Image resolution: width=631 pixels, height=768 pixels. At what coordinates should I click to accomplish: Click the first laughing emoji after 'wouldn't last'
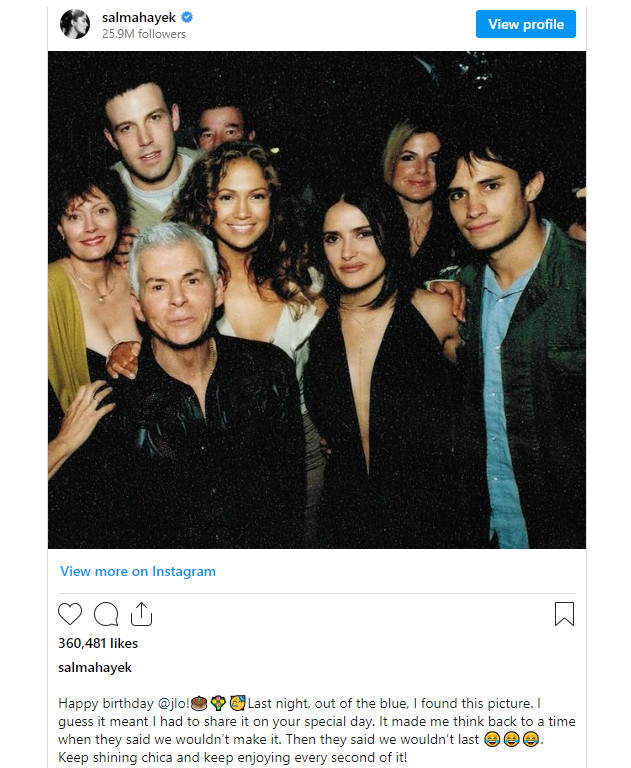[492, 739]
